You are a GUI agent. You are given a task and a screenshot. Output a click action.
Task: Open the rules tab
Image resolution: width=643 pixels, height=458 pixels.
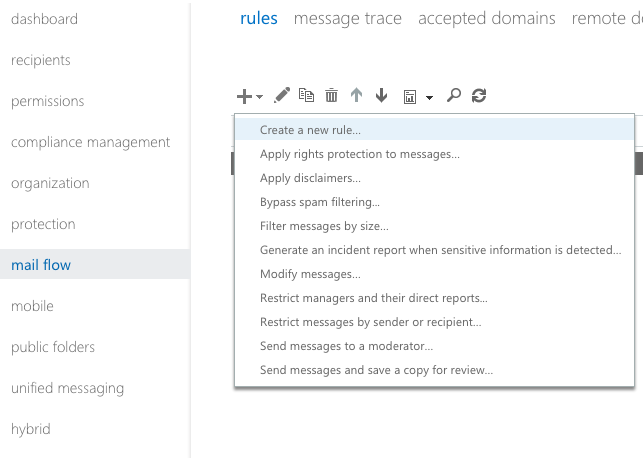[x=259, y=18]
